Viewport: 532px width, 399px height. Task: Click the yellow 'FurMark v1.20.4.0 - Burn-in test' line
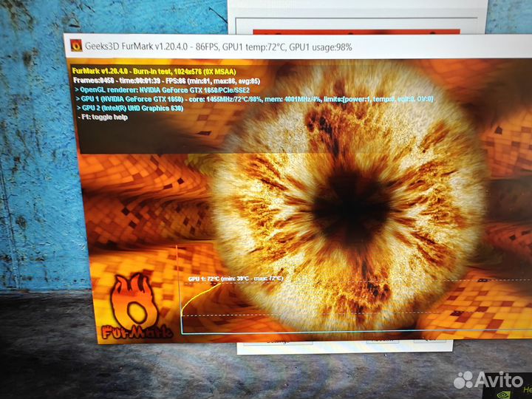[154, 72]
